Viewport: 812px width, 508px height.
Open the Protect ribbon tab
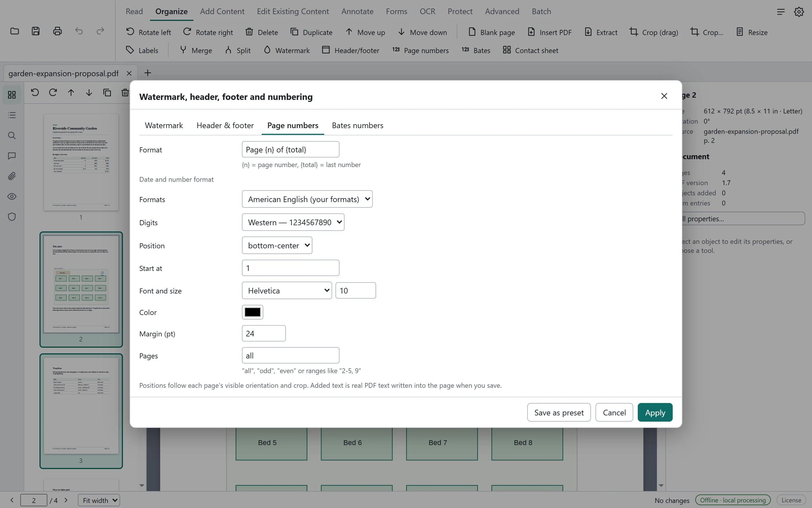point(460,11)
